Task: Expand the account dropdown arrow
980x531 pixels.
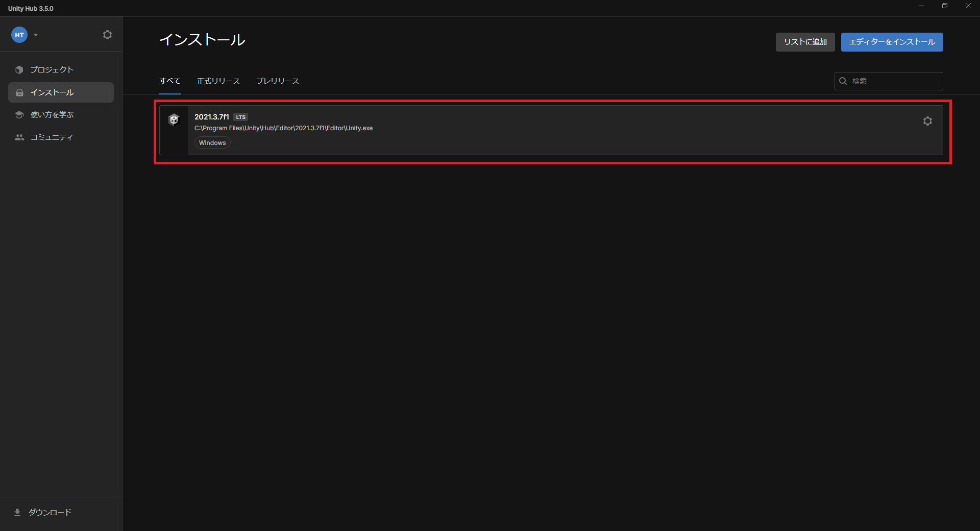Action: click(x=36, y=35)
